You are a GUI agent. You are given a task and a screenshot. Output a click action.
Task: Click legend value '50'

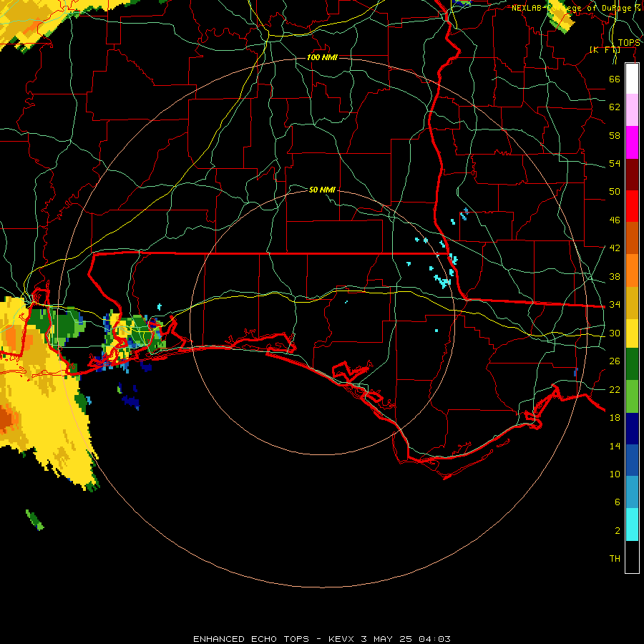click(x=615, y=191)
